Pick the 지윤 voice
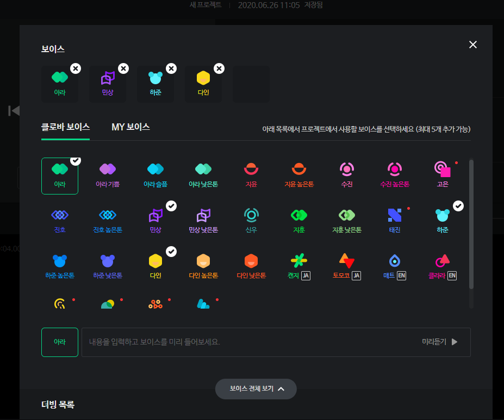This screenshot has width=504, height=420. 251,175
